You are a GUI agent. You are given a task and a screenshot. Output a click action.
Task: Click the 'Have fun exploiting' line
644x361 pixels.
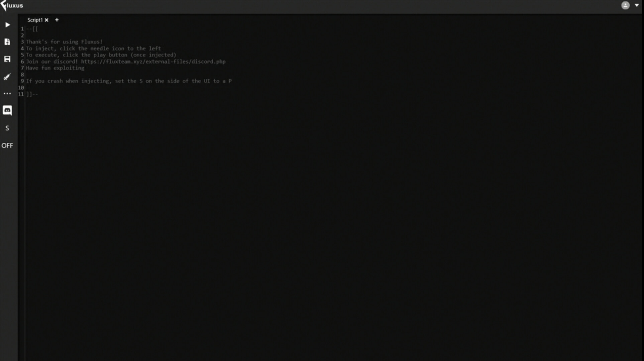coord(55,68)
